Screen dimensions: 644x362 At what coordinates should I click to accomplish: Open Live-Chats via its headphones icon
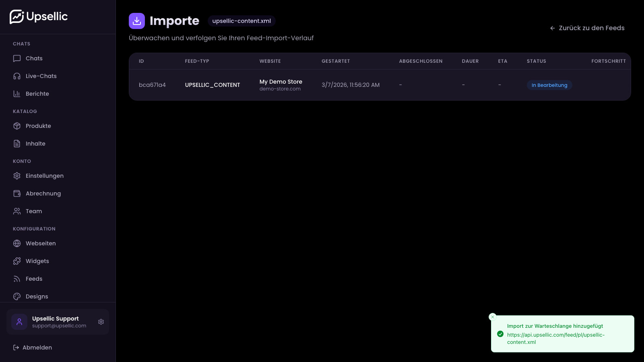click(17, 76)
